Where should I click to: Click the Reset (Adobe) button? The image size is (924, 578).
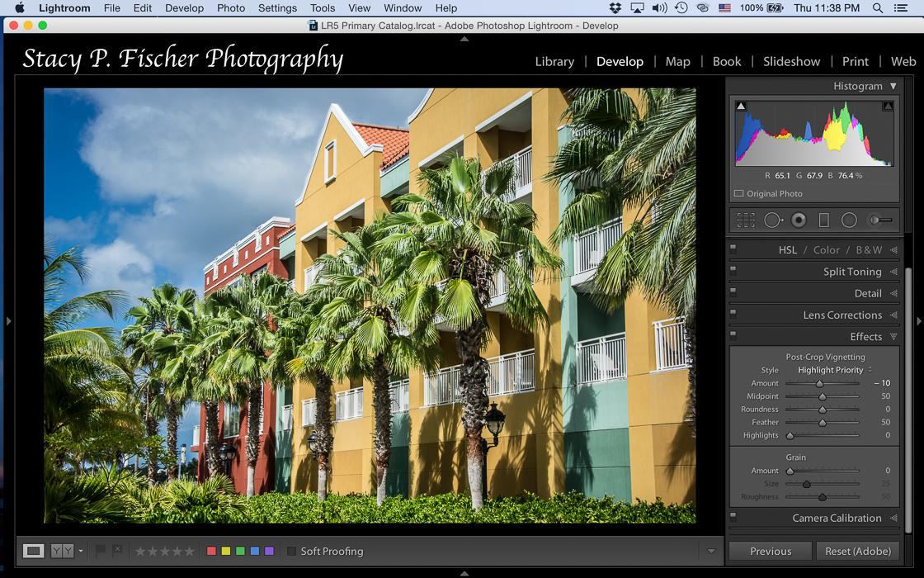[858, 551]
